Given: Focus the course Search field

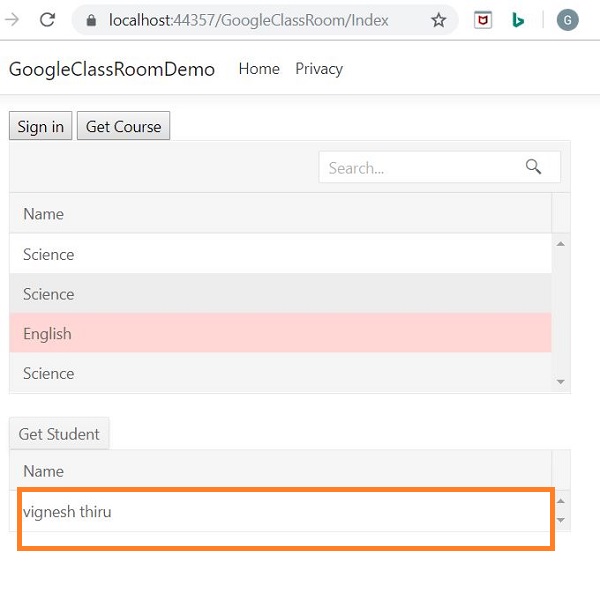Looking at the screenshot, I should coord(420,167).
